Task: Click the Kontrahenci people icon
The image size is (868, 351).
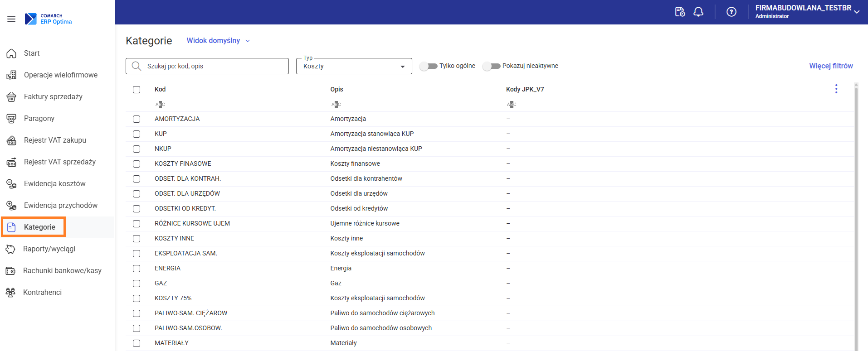Action: [x=10, y=293]
